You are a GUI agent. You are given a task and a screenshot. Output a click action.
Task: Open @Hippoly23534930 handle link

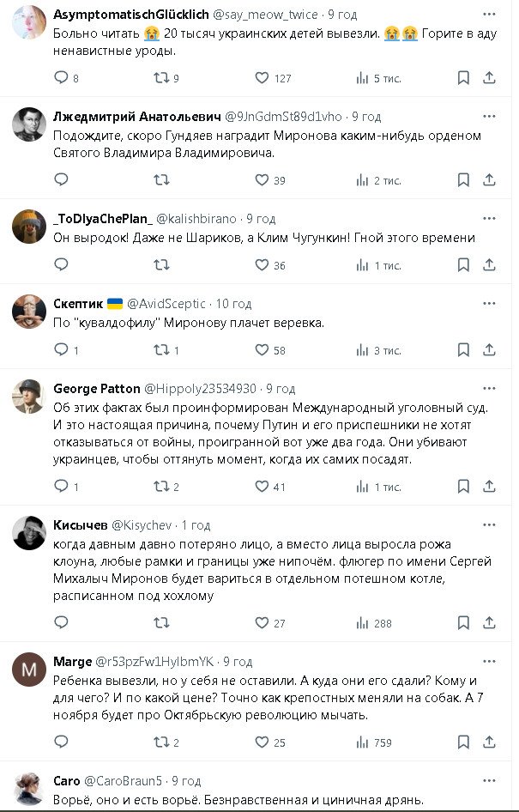tap(192, 388)
